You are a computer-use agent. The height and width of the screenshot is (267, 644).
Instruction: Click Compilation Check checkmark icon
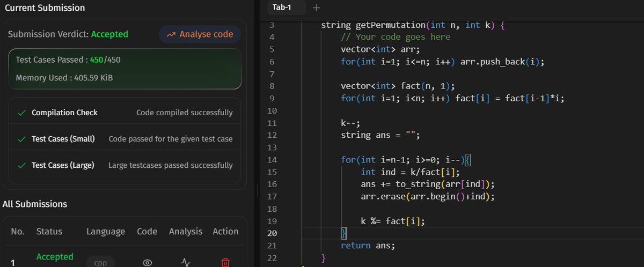[21, 113]
